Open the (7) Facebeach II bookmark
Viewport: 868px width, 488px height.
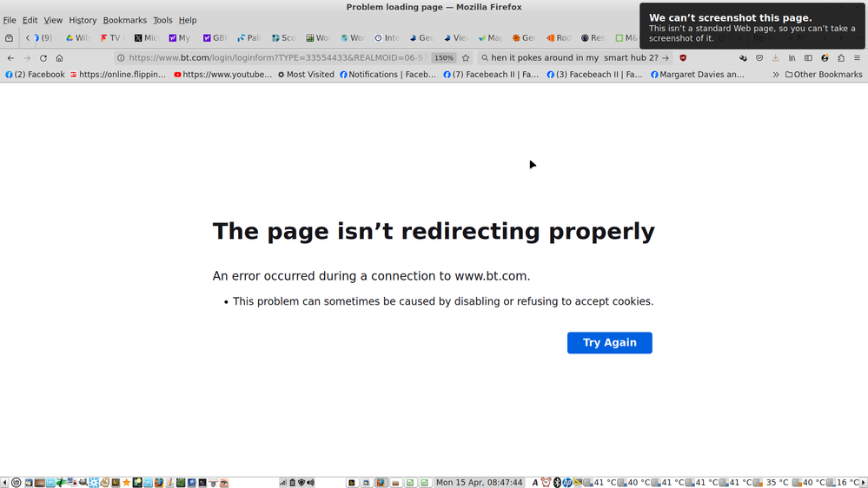pos(491,74)
